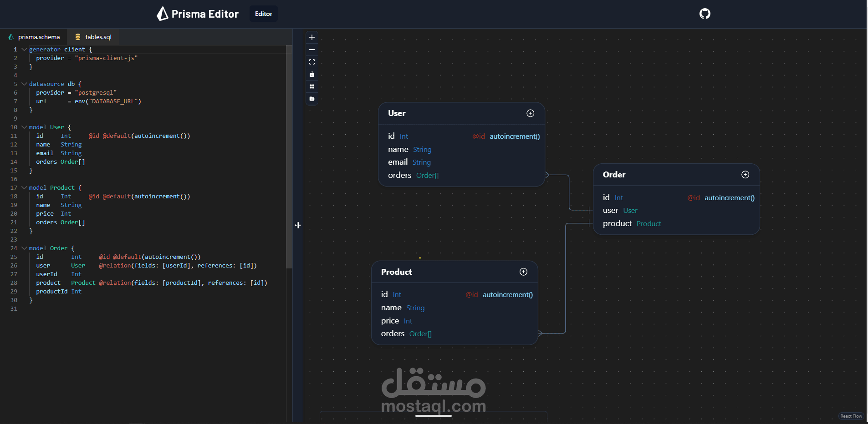The width and height of the screenshot is (868, 424).
Task: Fold the model Product block
Action: (x=24, y=187)
